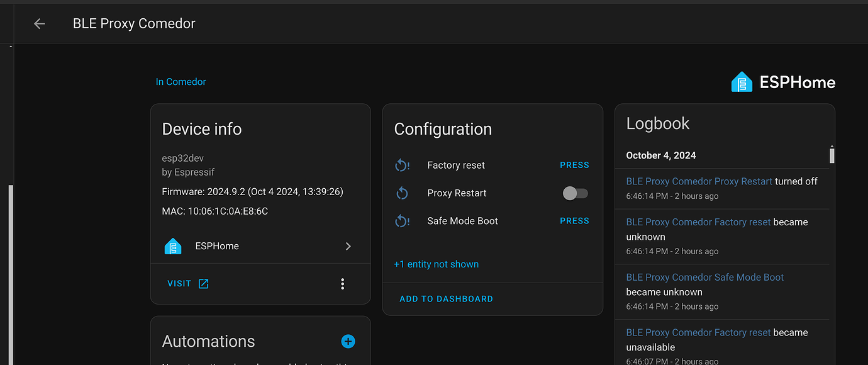Open the In Comedor area link
Viewport: 868px width, 365px height.
pos(181,82)
